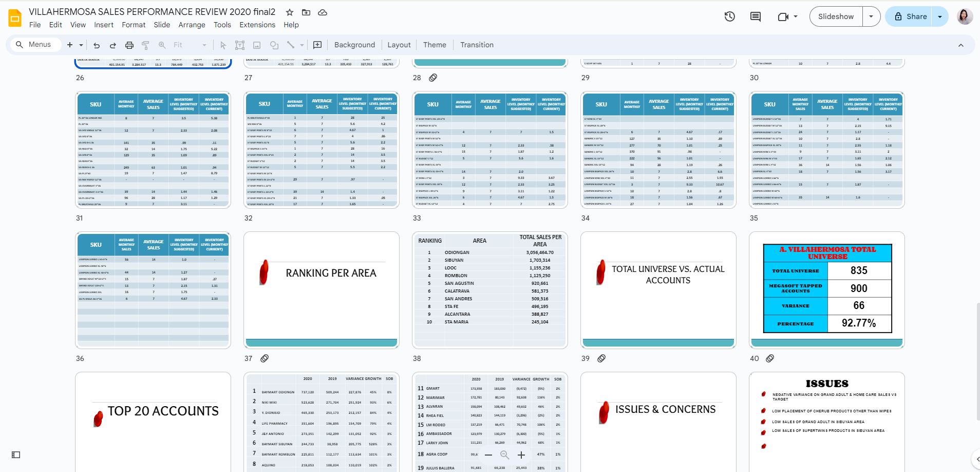Choose the select cursor tool
The image size is (980, 472).
coord(223,45)
